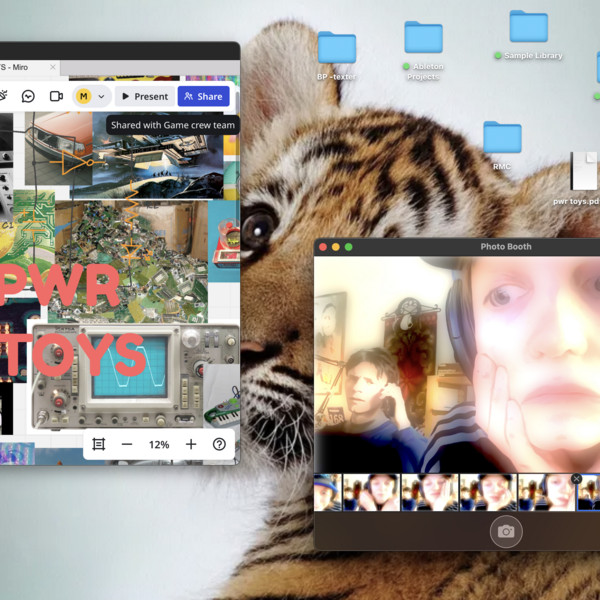The image size is (600, 600).
Task: Minimize Photo Booth with yellow button
Action: click(336, 247)
